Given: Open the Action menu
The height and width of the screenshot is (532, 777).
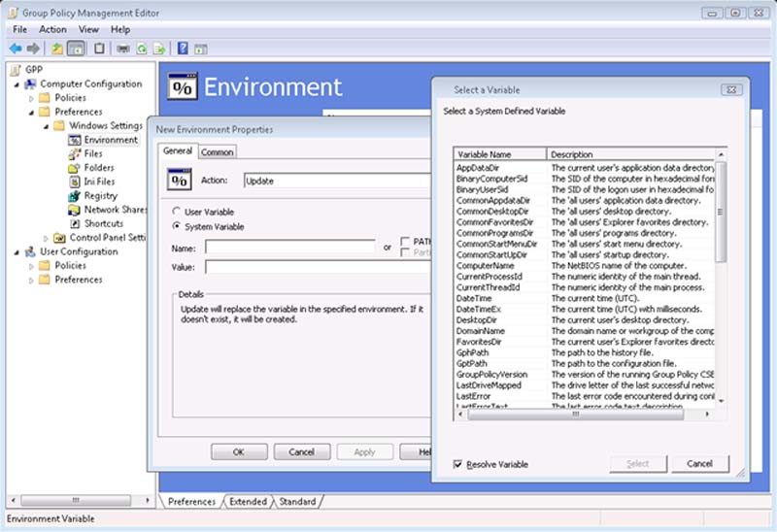Looking at the screenshot, I should click(x=52, y=29).
